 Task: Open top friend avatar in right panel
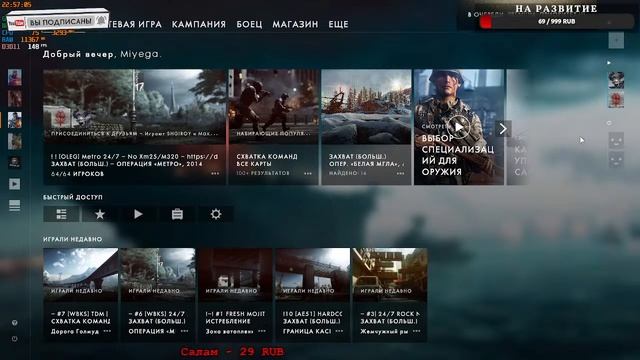tap(616, 80)
